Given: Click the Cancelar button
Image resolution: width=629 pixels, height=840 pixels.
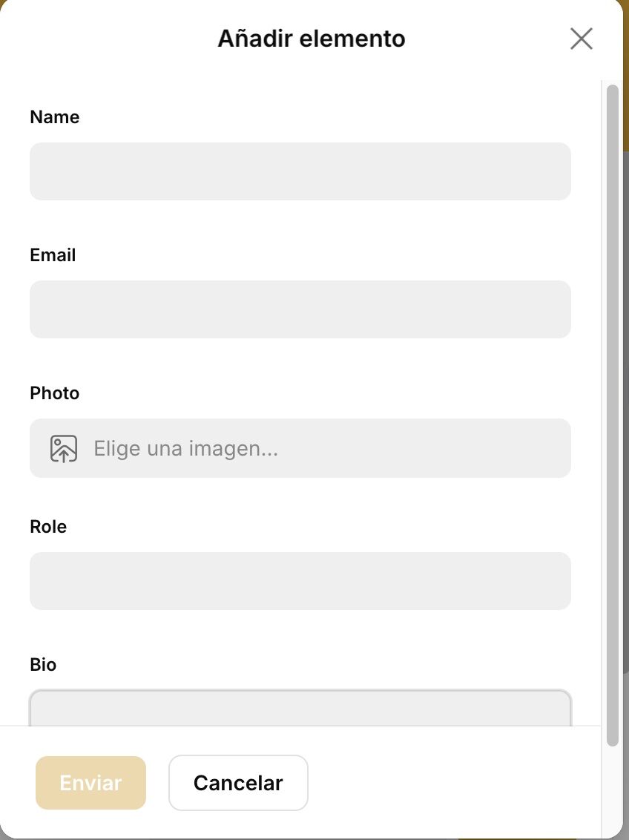Looking at the screenshot, I should click(238, 783).
